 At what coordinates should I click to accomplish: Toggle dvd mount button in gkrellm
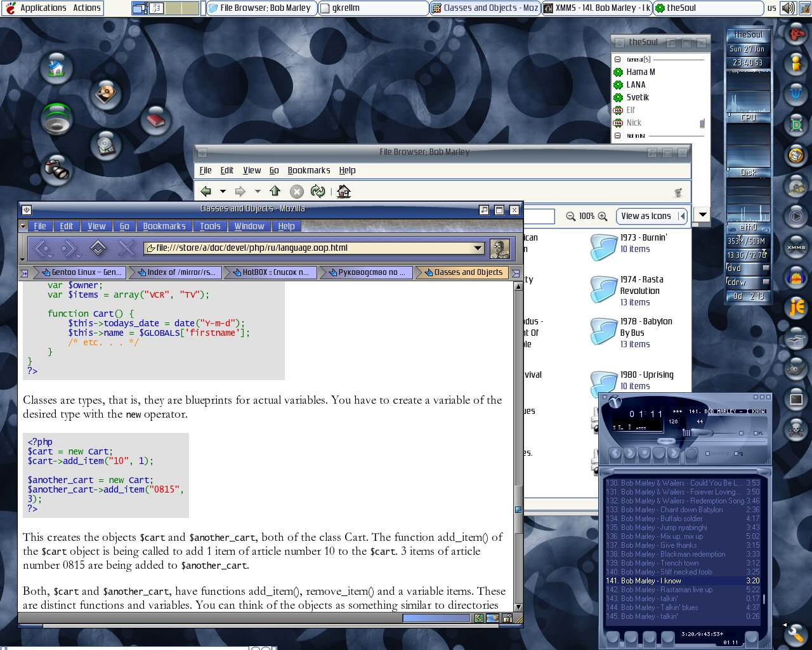(766, 268)
